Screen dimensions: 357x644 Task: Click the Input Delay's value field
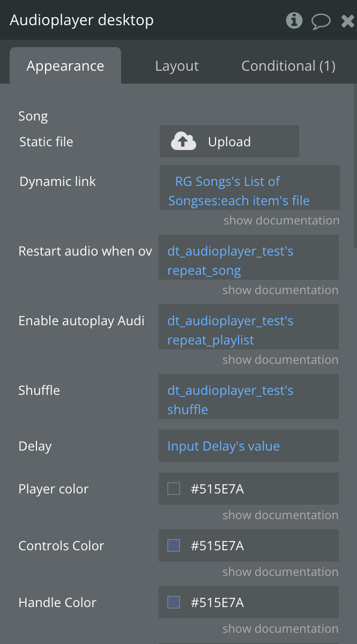(x=249, y=446)
